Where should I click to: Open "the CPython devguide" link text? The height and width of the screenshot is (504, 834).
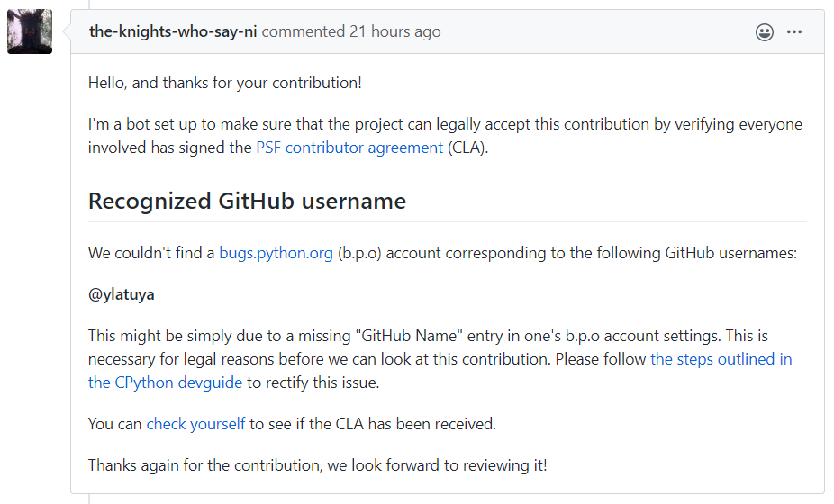(x=165, y=382)
